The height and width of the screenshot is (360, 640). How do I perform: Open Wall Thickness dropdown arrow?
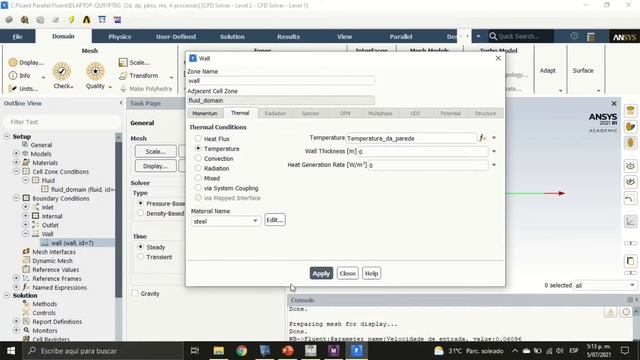point(494,151)
